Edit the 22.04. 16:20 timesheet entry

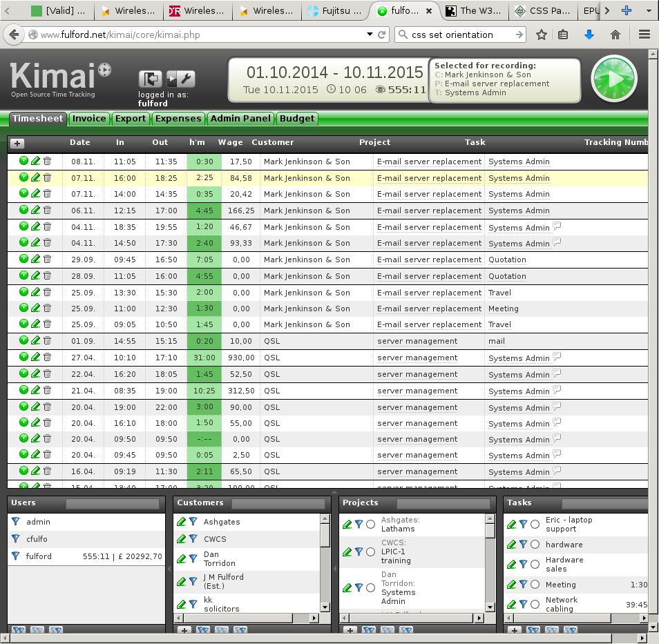point(36,373)
